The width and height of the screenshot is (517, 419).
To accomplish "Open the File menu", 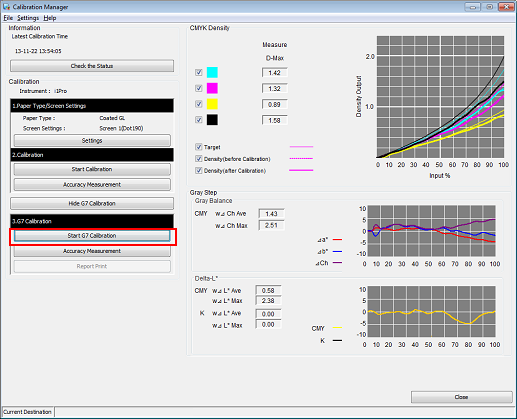I will pyautogui.click(x=8, y=18).
